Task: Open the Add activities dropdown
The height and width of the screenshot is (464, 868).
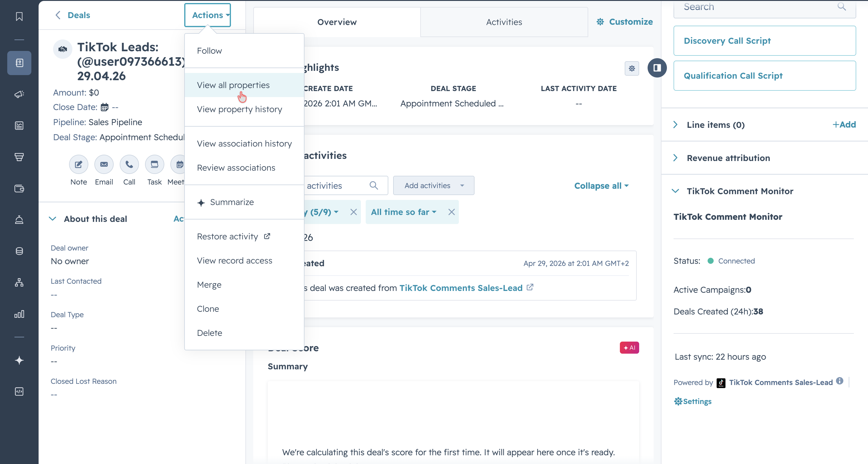Action: click(434, 185)
